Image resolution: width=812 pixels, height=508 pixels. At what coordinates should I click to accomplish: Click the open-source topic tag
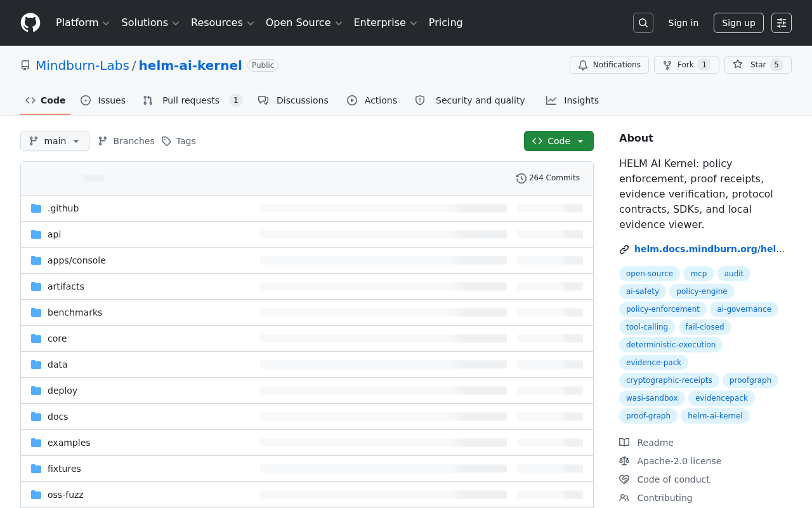[x=650, y=274]
